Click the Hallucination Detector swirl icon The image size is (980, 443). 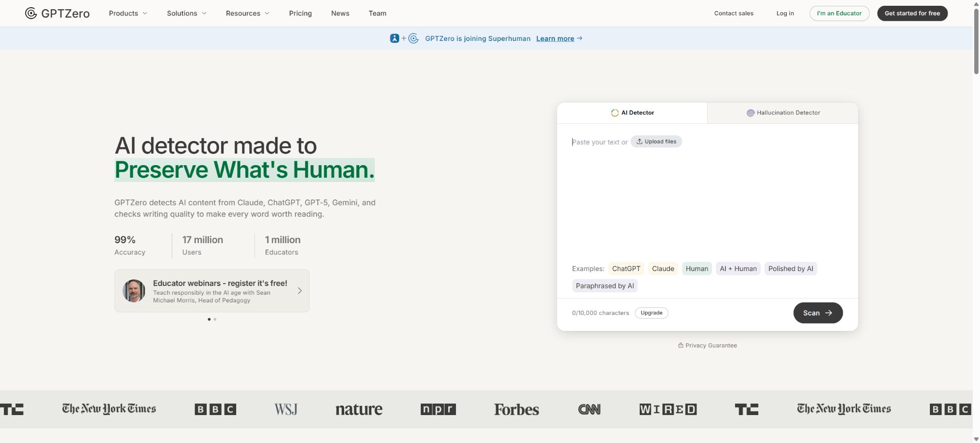tap(751, 113)
